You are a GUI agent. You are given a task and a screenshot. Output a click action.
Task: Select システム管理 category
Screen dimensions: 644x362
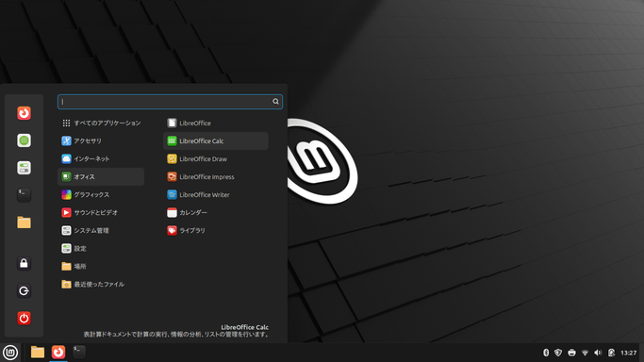coord(101,231)
